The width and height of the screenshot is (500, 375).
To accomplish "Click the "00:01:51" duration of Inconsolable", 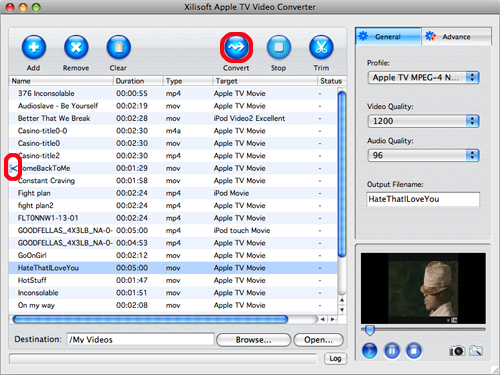I will [132, 293].
